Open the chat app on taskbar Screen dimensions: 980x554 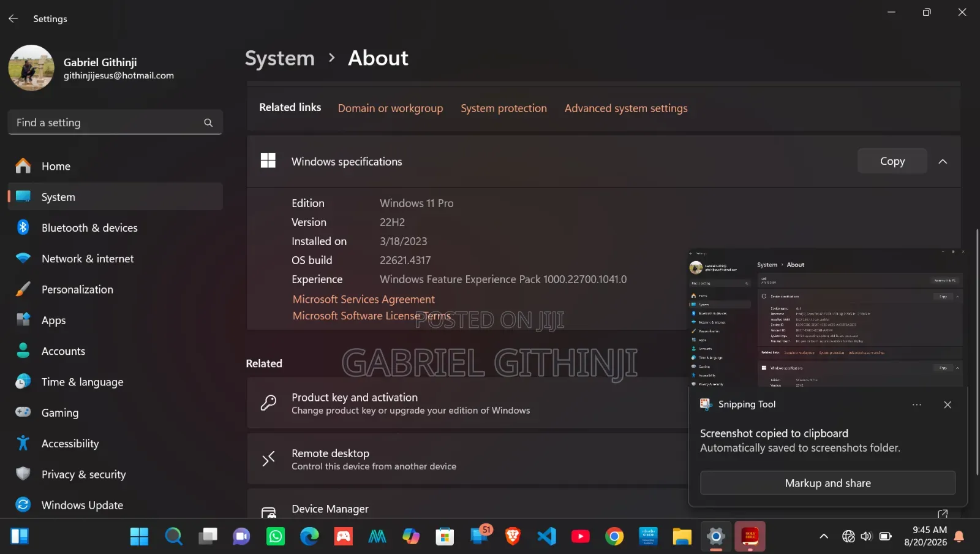coord(241,537)
